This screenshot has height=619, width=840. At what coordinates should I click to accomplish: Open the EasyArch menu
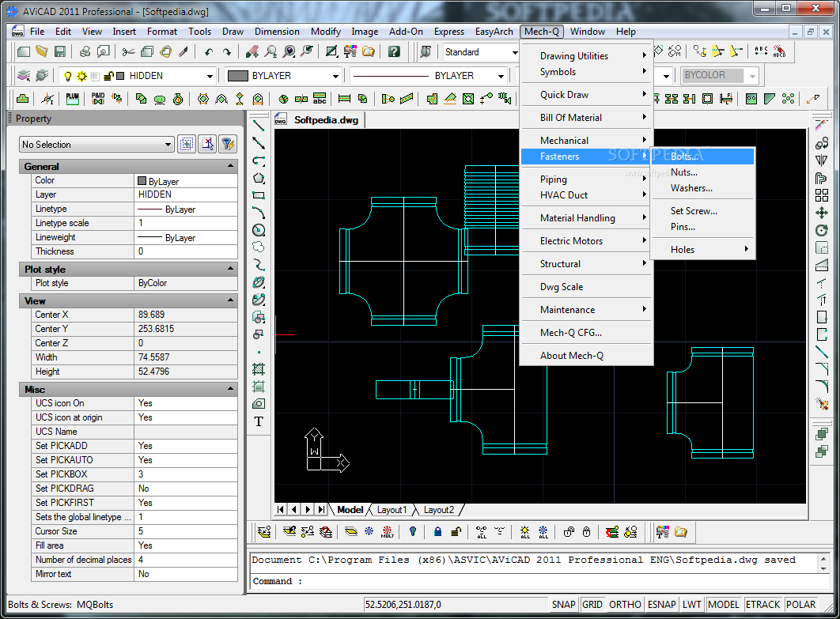pos(494,32)
